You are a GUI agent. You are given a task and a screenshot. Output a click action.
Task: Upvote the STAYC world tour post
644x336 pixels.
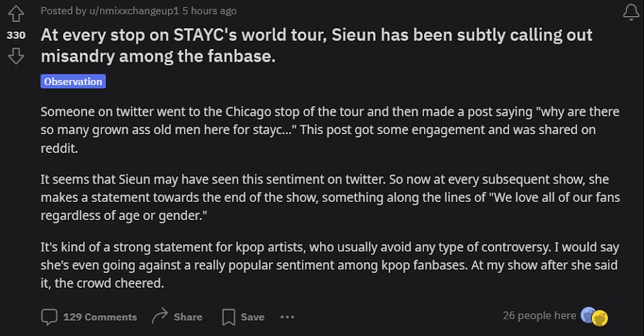[x=15, y=13]
